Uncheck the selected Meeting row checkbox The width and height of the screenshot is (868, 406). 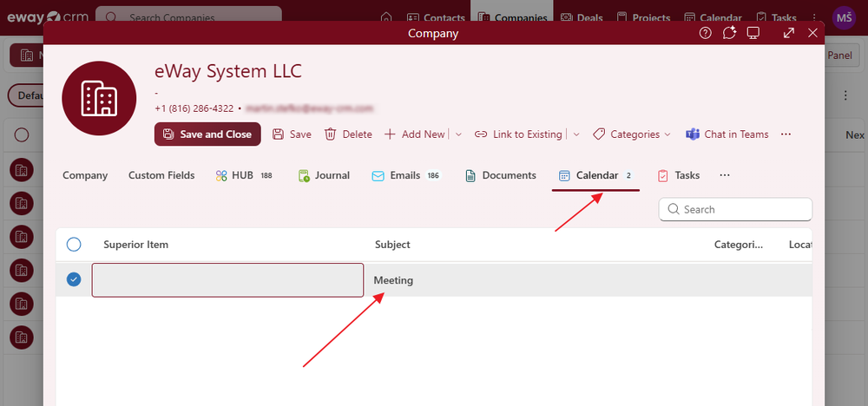coord(74,279)
